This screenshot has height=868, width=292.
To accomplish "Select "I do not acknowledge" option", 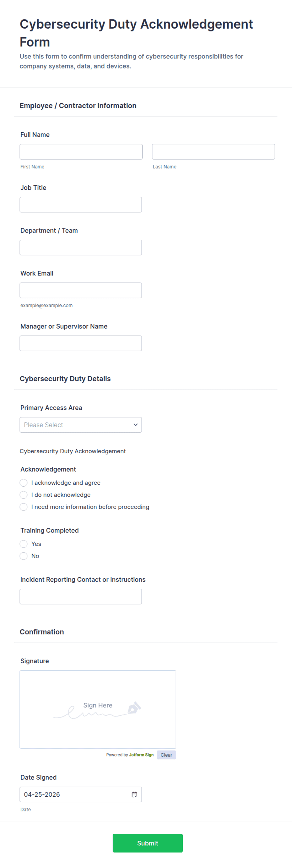I will (24, 495).
